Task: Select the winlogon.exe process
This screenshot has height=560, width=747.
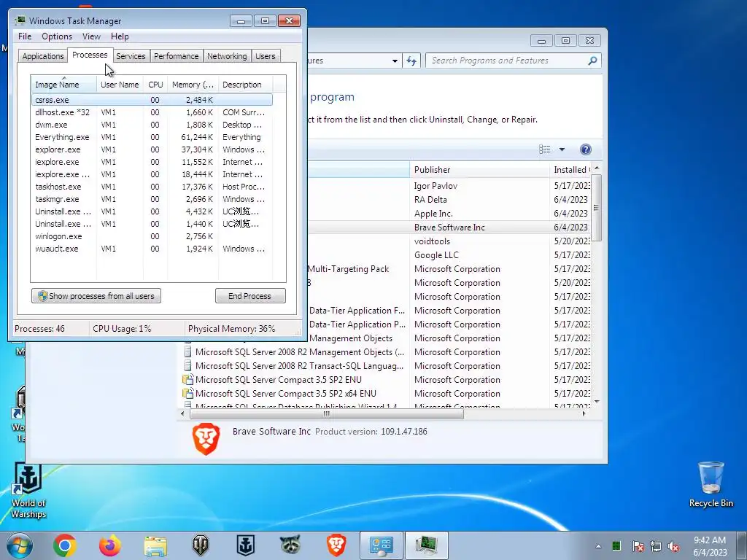Action: coord(152,236)
